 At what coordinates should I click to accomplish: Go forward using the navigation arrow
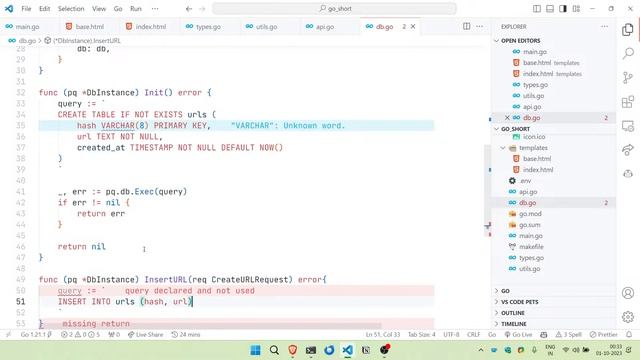click(x=202, y=9)
